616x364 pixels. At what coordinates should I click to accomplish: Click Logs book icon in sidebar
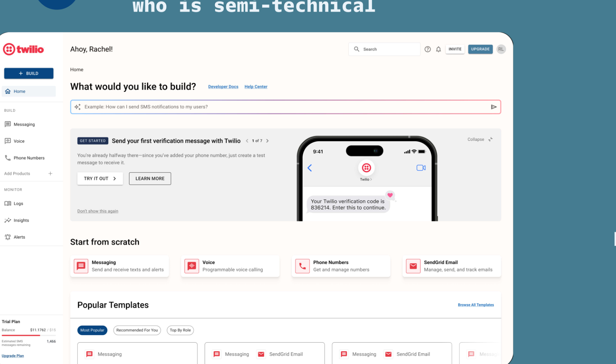[x=8, y=204]
